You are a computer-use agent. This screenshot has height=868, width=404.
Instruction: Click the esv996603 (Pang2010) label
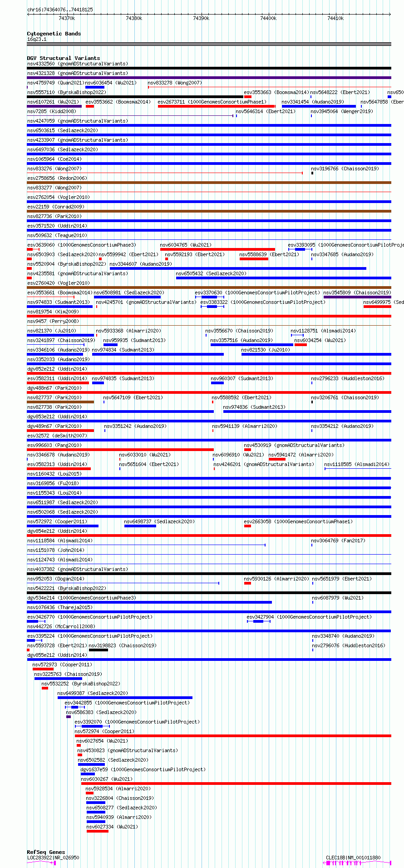[54, 445]
